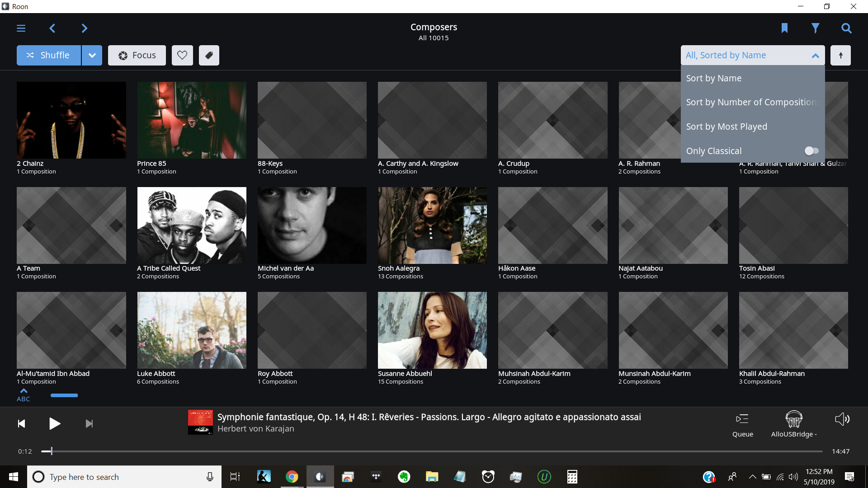Screen dimensions: 868x488
Task: Expand the Shuffle dropdown arrow
Action: click(92, 55)
